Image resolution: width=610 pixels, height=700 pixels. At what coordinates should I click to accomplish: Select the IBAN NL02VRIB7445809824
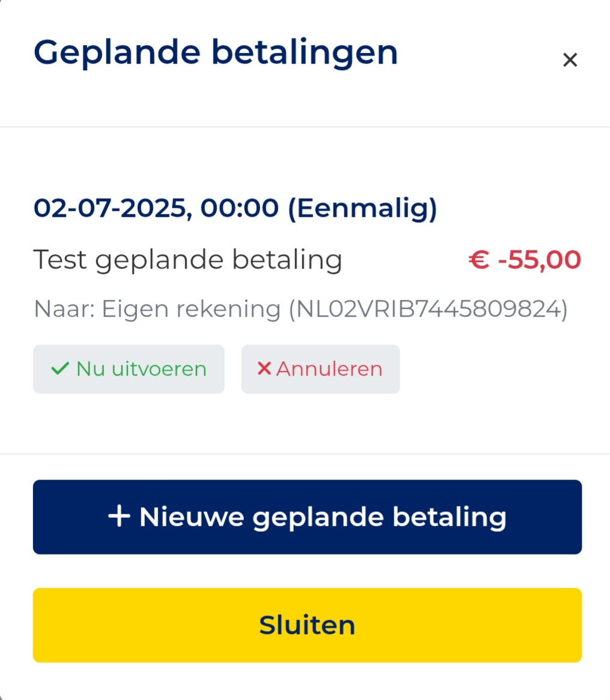tap(429, 309)
